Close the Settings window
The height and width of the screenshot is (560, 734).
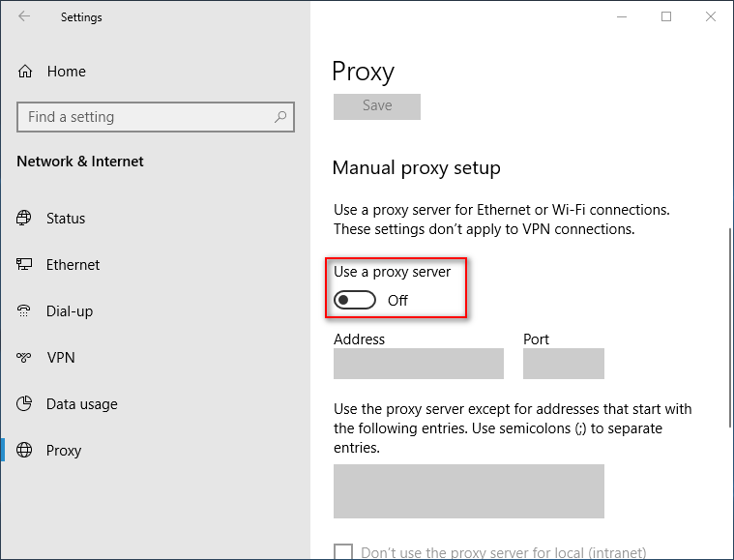tap(711, 16)
